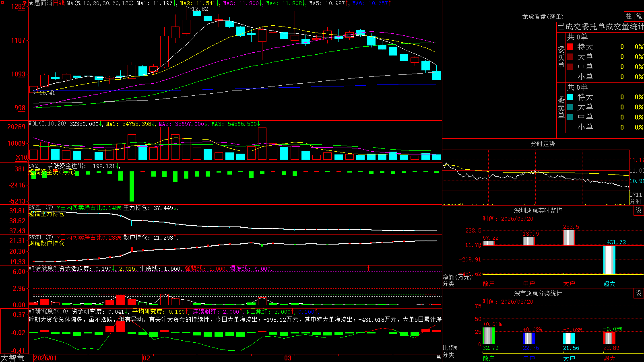The height and width of the screenshot is (362, 644).
Task: Click the last cyan candlestick on the daily chart
Action: tap(436, 76)
